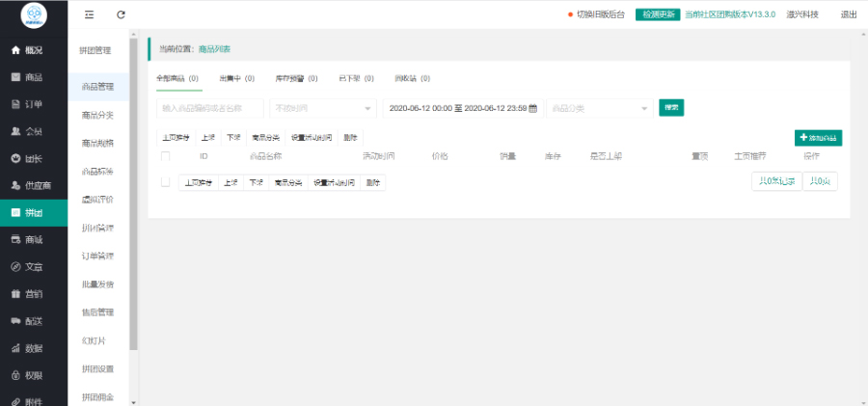
Task: Open 商品管理 in the submenu
Action: (x=98, y=87)
